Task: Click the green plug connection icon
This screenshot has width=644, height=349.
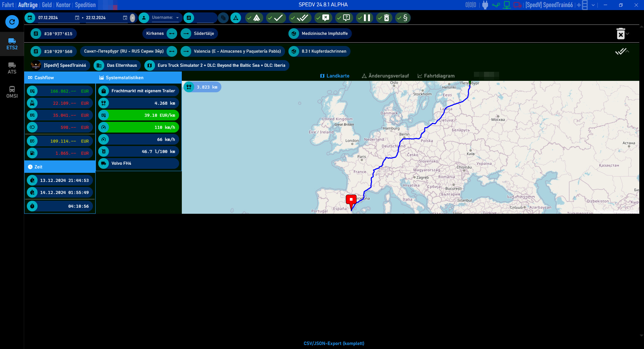Action: click(496, 5)
